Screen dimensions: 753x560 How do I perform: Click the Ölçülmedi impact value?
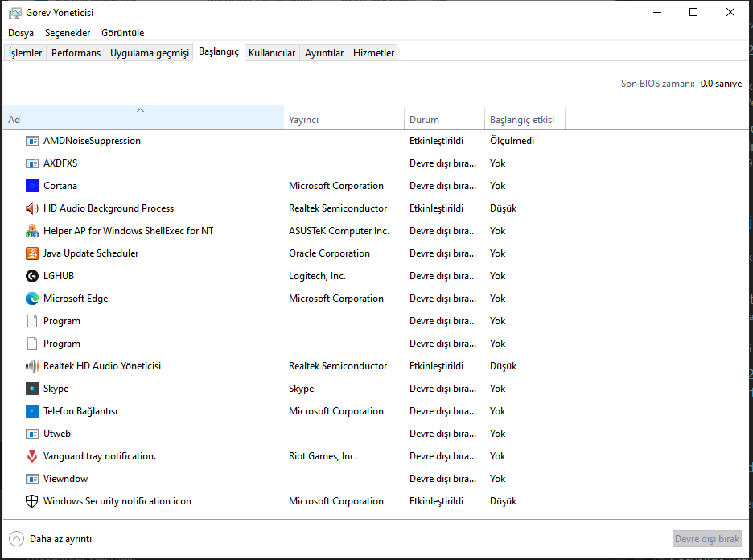click(x=512, y=141)
